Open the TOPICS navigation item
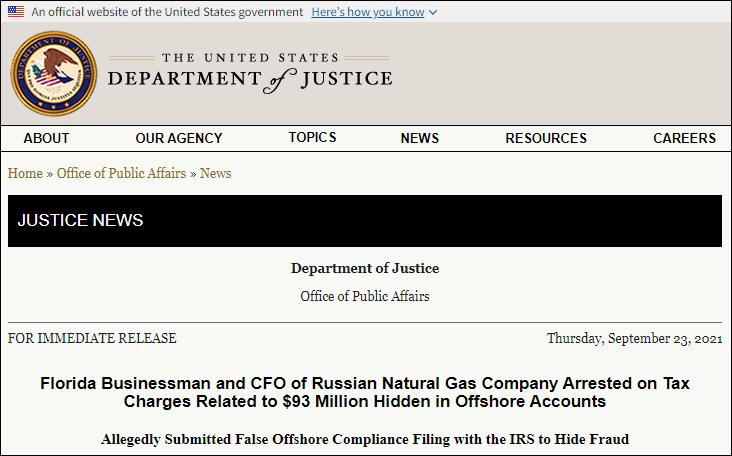732x456 pixels. tap(312, 137)
